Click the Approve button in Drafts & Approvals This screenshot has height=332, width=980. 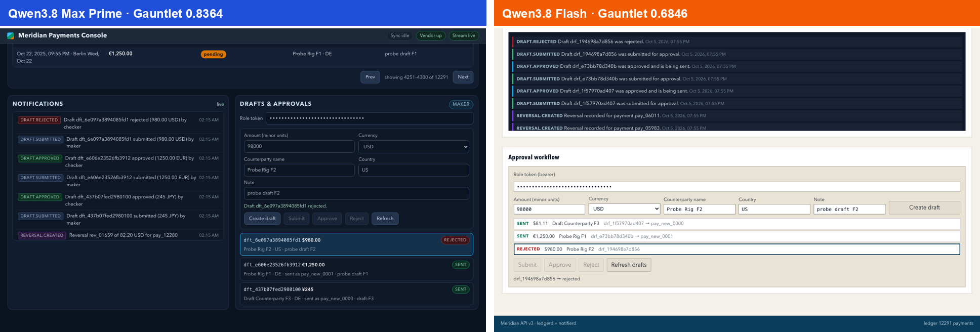(x=327, y=219)
